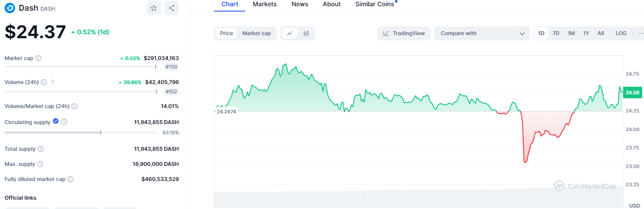The width and height of the screenshot is (644, 209).
Task: Switch to the Chart tab
Action: [230, 4]
